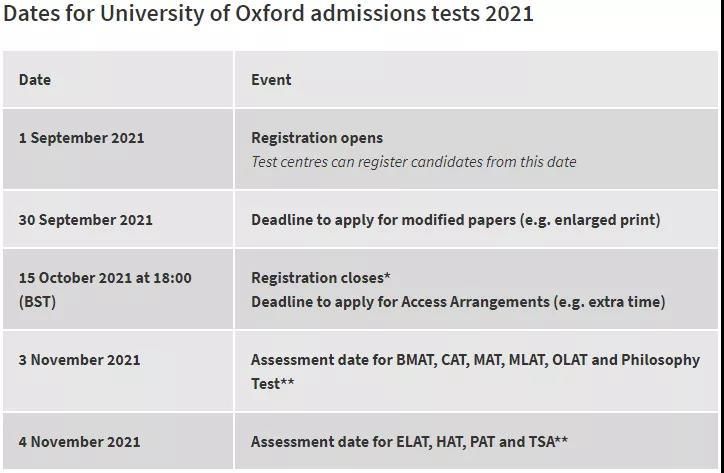Click the Test** text in November 3 row

click(272, 383)
